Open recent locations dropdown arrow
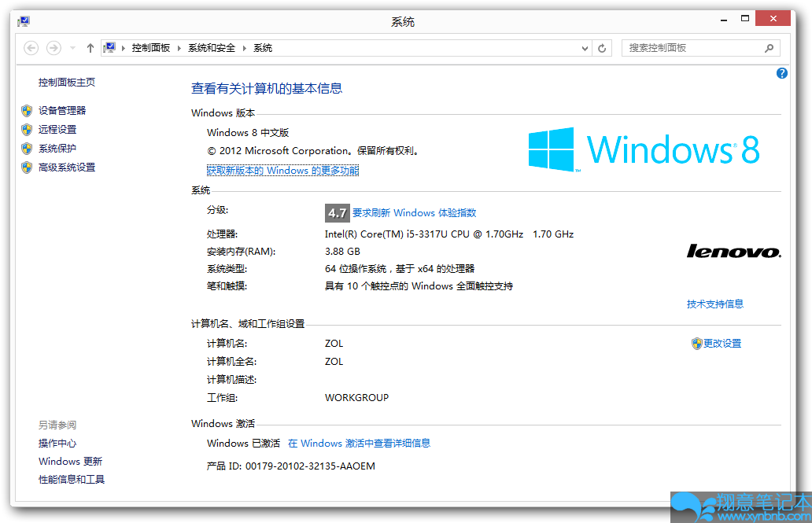The width and height of the screenshot is (812, 523). [72, 48]
